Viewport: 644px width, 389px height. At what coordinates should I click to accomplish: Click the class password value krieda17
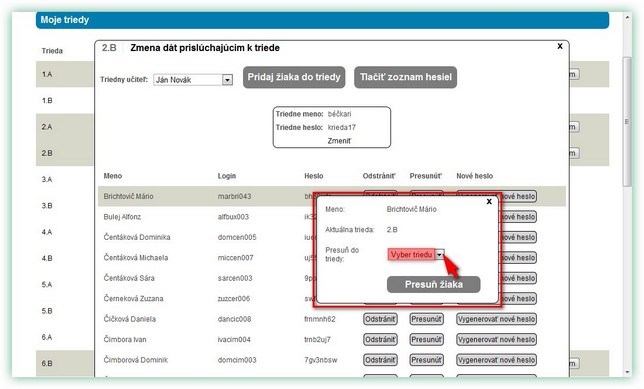pyautogui.click(x=341, y=127)
